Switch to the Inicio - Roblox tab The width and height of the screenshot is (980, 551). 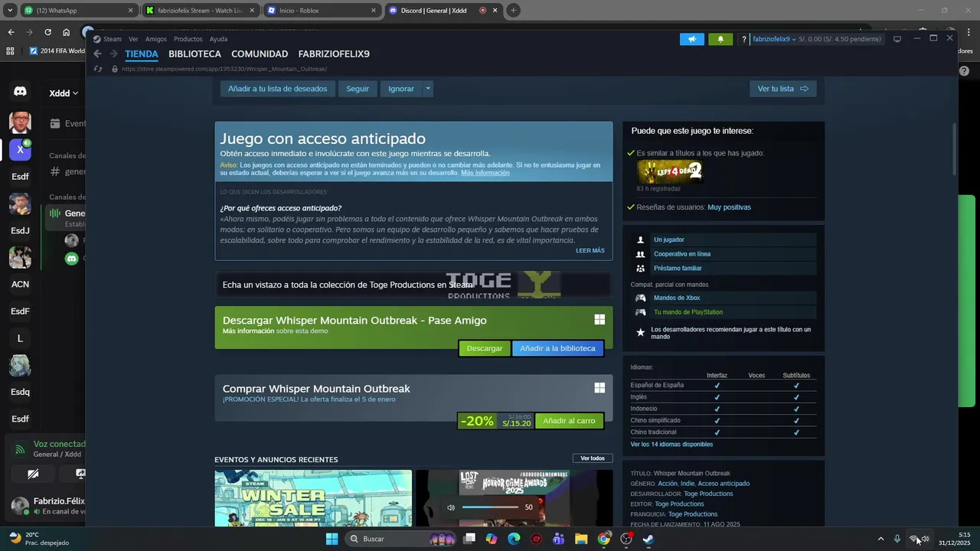pyautogui.click(x=322, y=11)
